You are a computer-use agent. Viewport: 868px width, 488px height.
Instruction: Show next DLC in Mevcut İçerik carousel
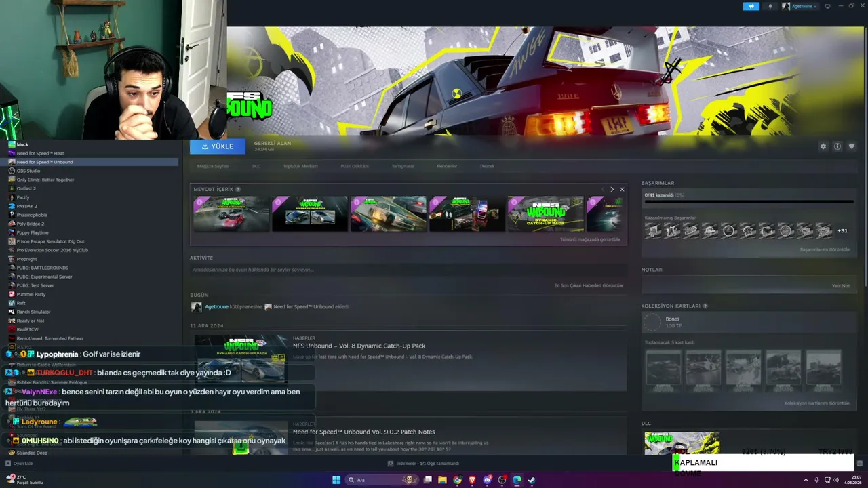[612, 189]
